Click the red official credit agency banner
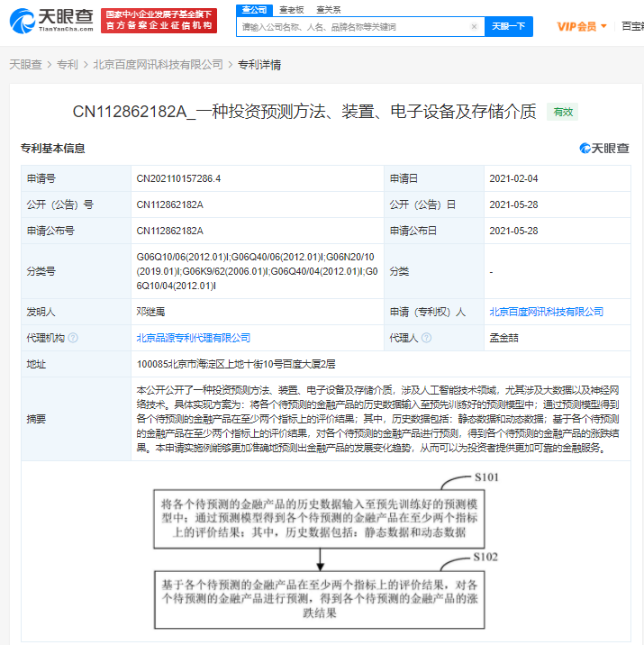 [x=159, y=20]
